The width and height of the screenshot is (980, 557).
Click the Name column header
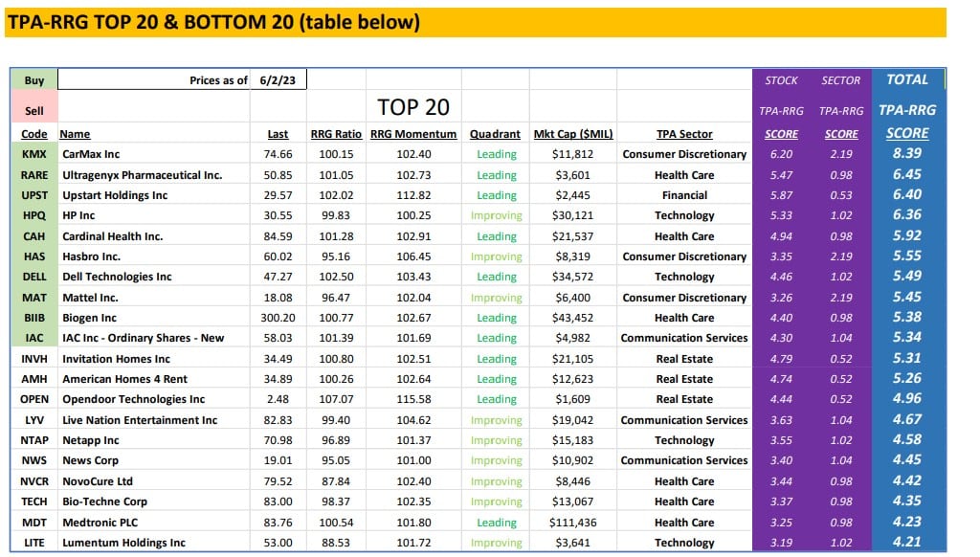pyautogui.click(x=75, y=134)
